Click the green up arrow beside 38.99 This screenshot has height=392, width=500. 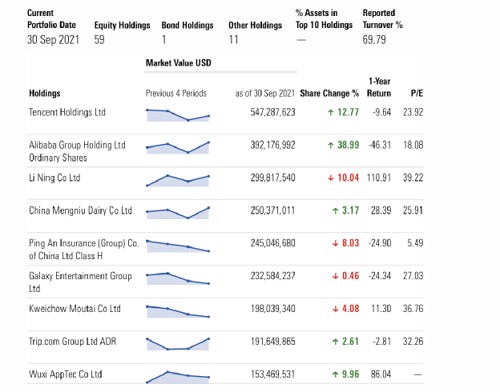click(331, 145)
